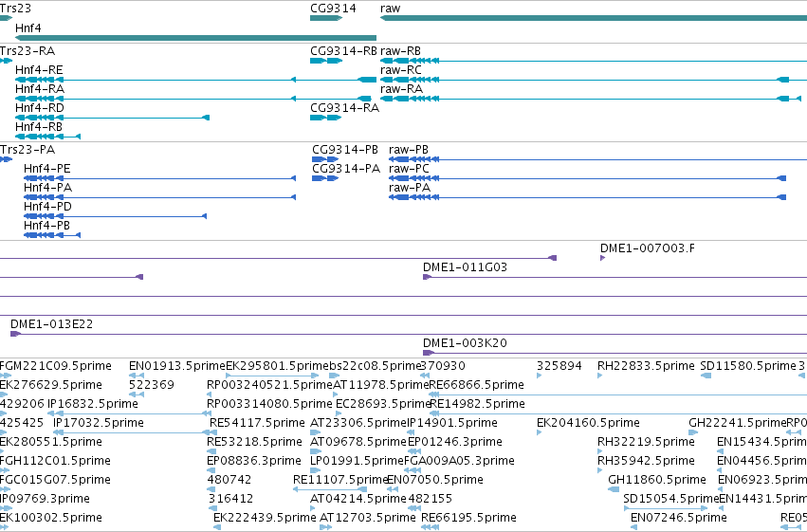Image resolution: width=807 pixels, height=532 pixels.
Task: Select the Trs23-RA transcript label
Action: 28,51
